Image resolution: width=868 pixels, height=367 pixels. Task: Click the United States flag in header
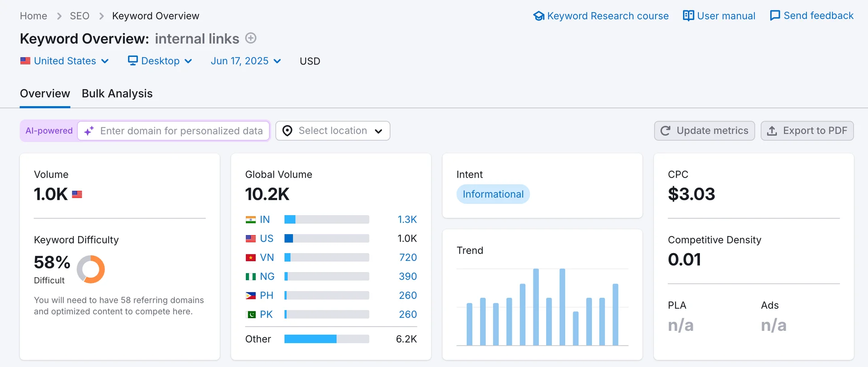(25, 61)
